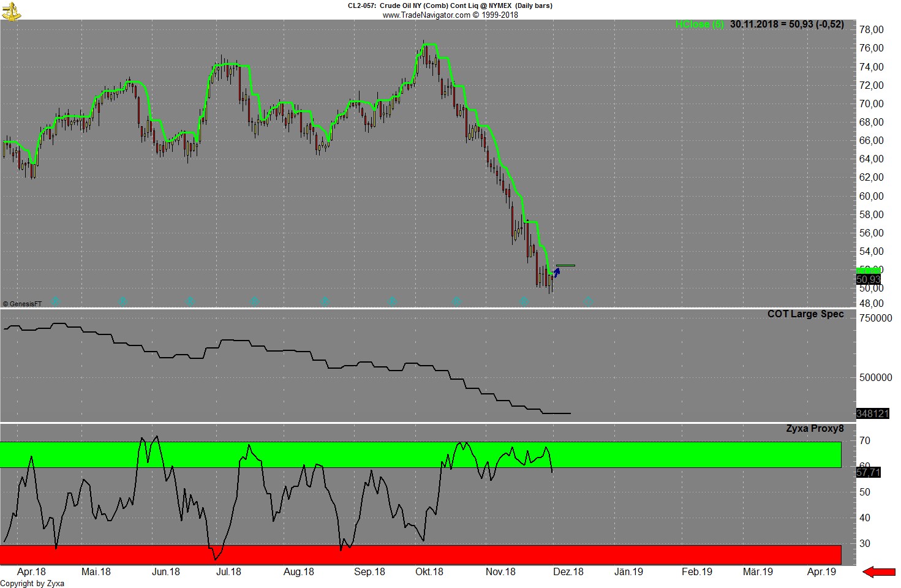Click the Mär.19 date label
Viewport: 901px width, 588px height.
click(x=758, y=572)
